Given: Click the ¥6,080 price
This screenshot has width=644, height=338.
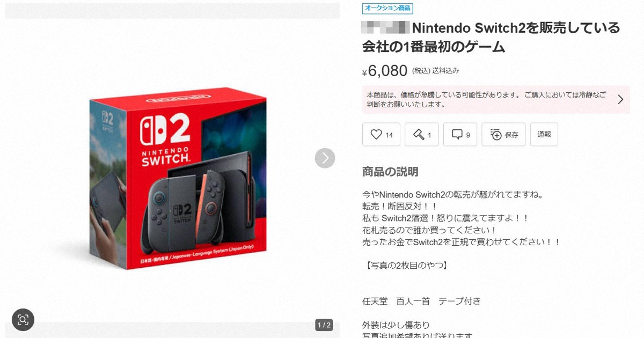Looking at the screenshot, I should coord(385,71).
